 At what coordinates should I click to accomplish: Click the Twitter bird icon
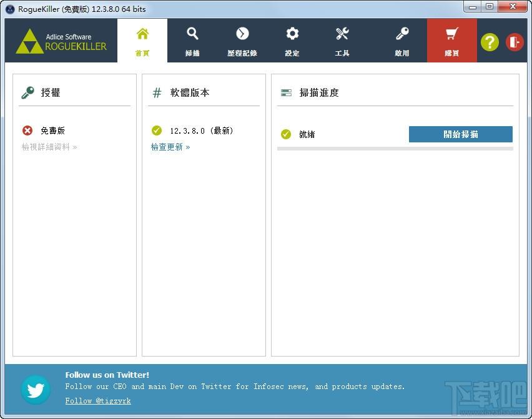[x=36, y=390]
